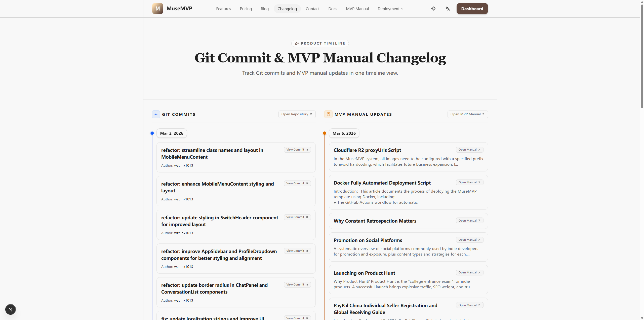Expand the Deployment dropdown menu
Screen dimensions: 644x320
click(390, 9)
